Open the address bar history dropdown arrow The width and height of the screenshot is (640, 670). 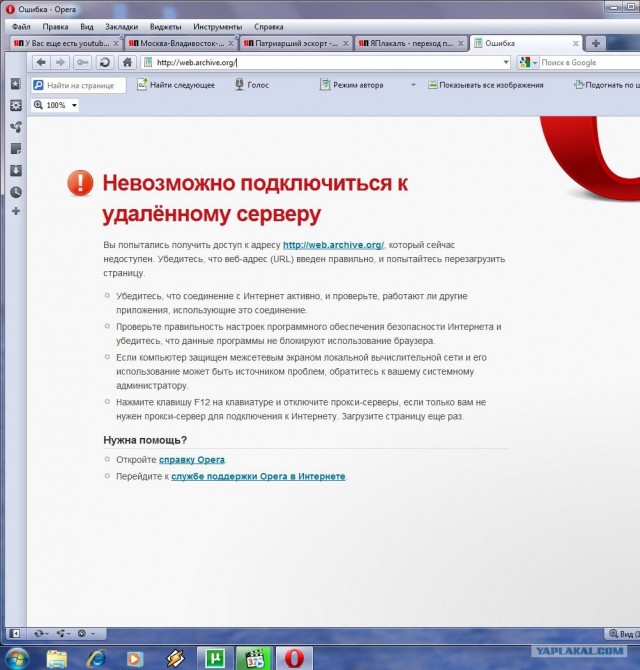(x=506, y=62)
